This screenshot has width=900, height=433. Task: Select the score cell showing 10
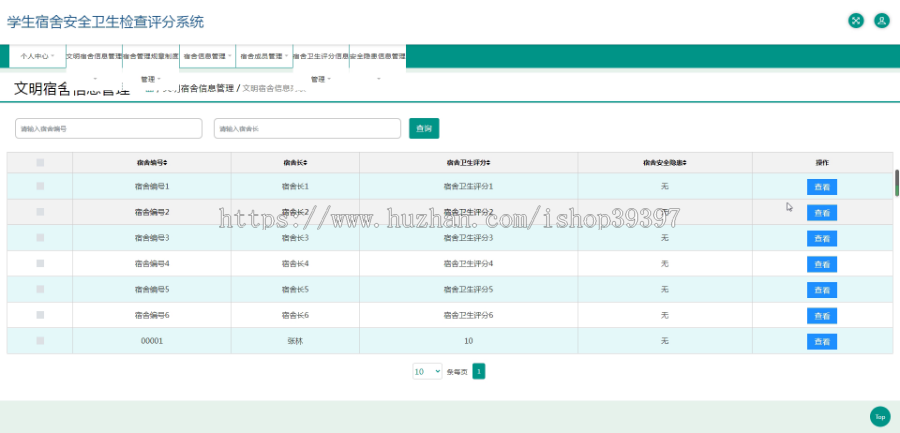point(468,341)
